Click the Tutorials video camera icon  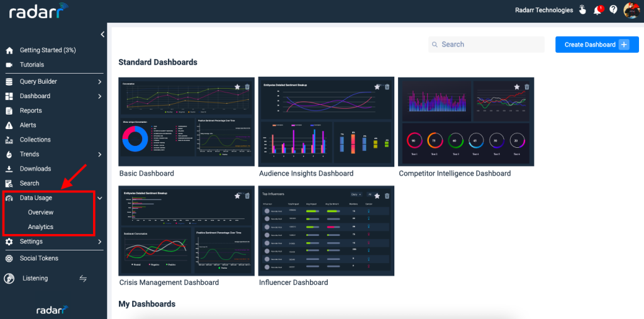tap(9, 65)
